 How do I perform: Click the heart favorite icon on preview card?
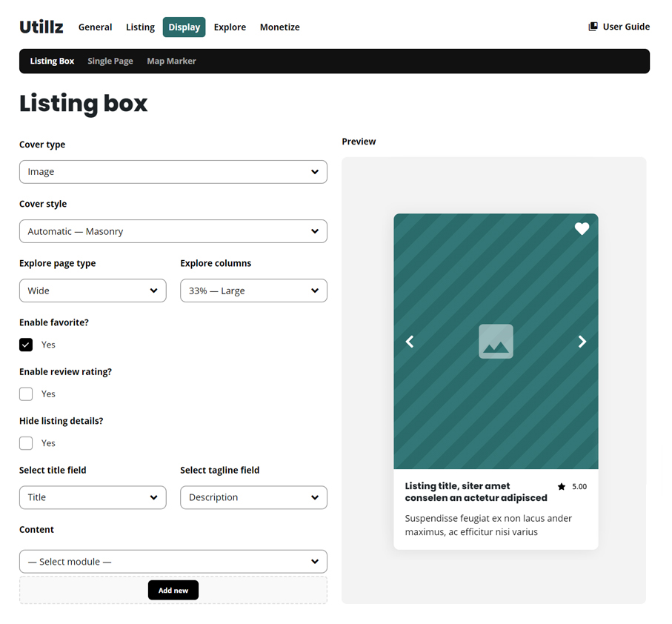click(582, 229)
